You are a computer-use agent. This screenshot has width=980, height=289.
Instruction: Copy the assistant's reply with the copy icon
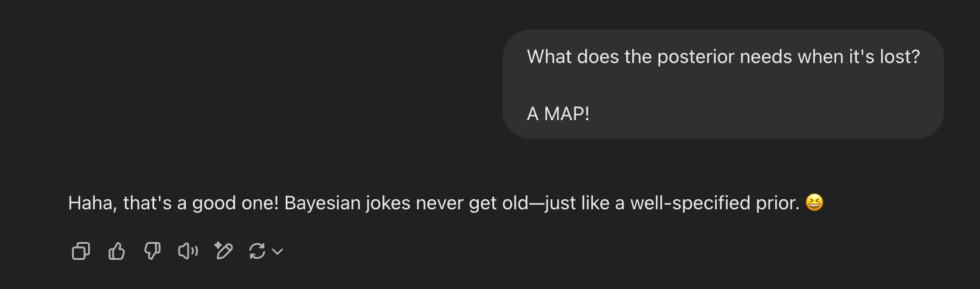(x=80, y=252)
